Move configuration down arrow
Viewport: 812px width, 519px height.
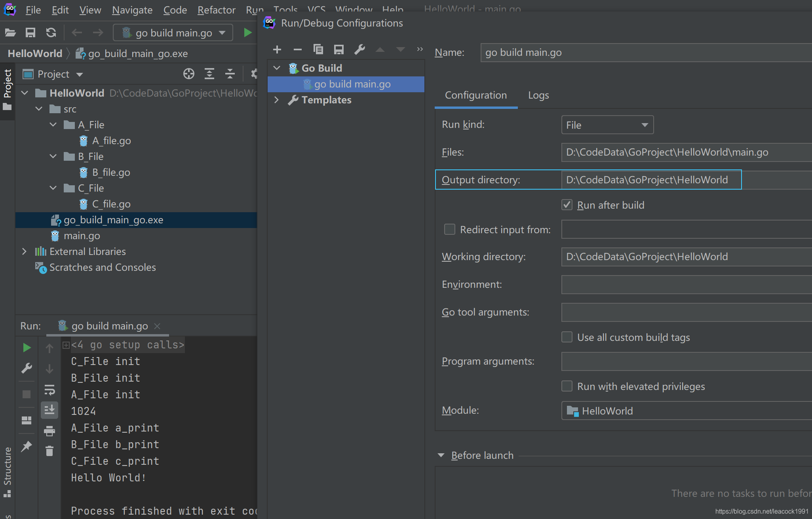point(401,49)
